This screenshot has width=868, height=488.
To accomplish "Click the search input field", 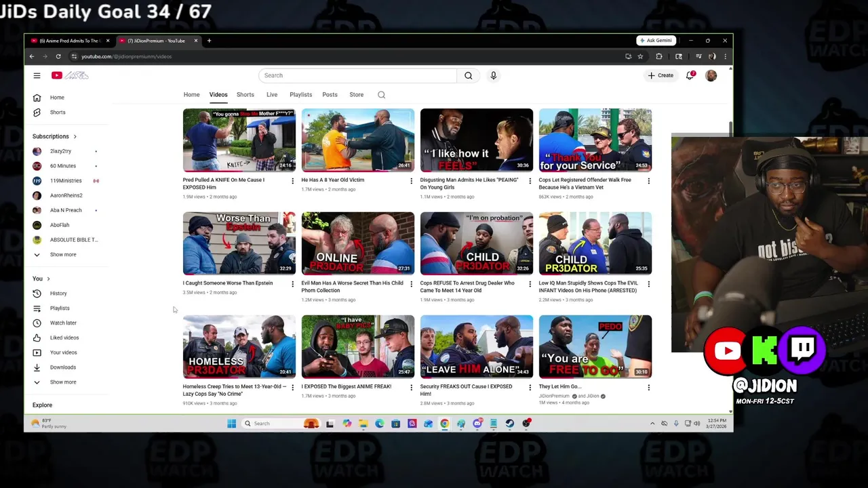I will point(357,75).
